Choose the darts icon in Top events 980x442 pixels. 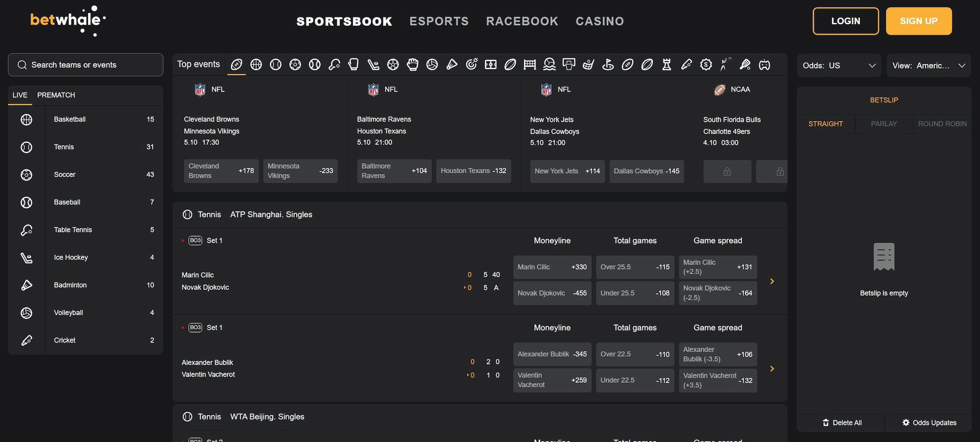pos(471,65)
